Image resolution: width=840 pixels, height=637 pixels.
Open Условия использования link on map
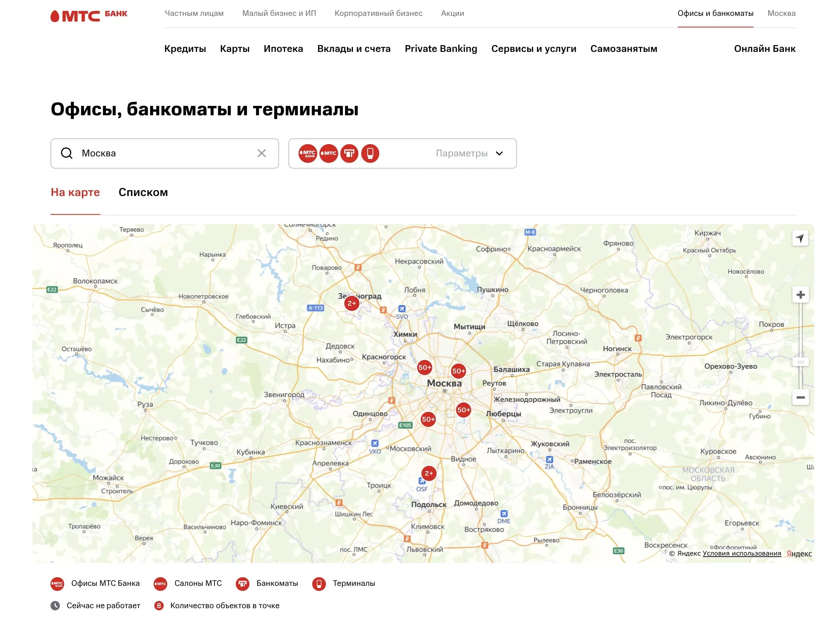click(x=742, y=553)
